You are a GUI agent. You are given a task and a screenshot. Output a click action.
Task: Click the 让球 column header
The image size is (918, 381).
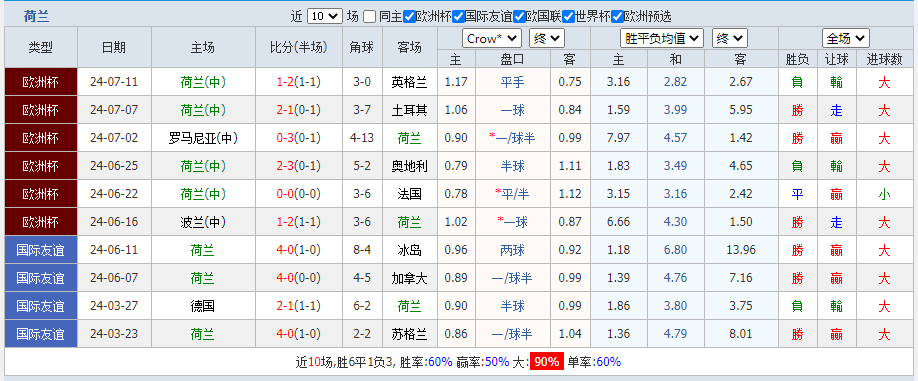pos(837,59)
